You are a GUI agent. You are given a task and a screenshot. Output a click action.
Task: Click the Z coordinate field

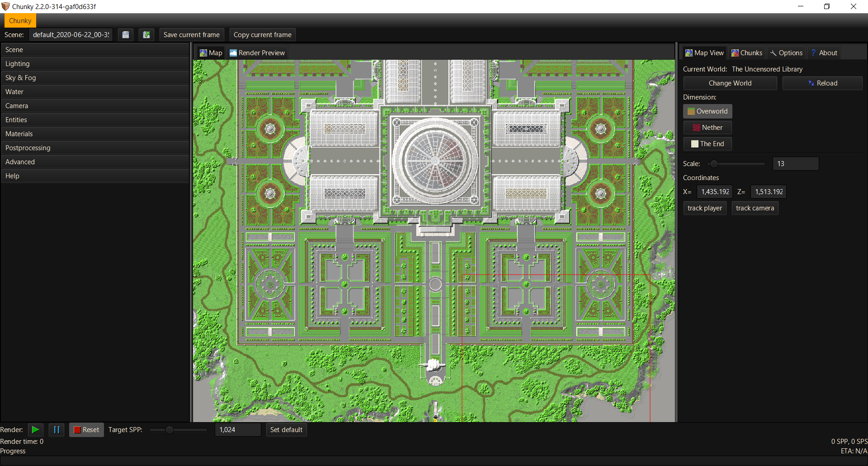(769, 192)
